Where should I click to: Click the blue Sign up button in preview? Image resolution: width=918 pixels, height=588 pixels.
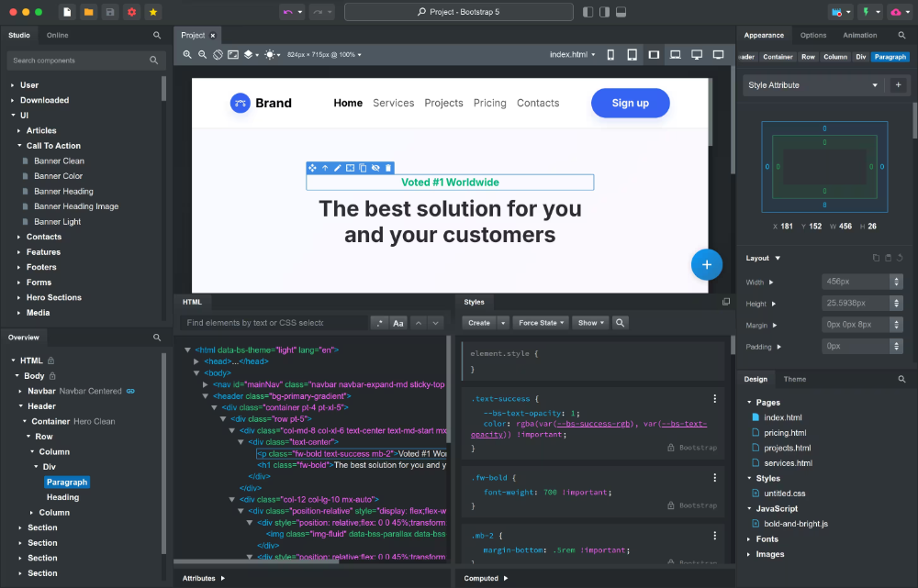(630, 103)
